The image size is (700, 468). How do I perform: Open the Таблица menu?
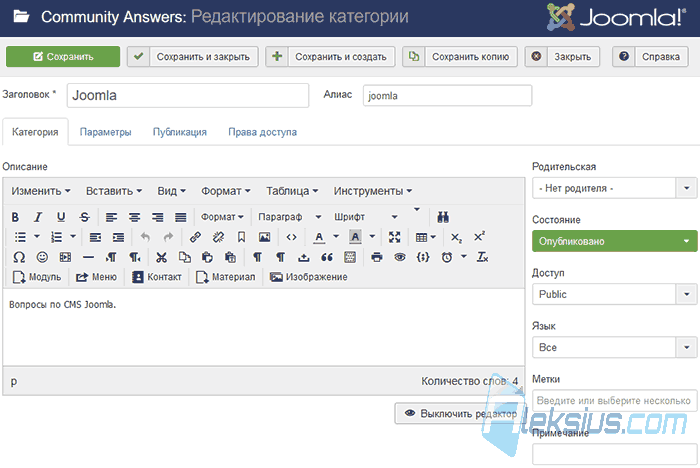coord(292,191)
